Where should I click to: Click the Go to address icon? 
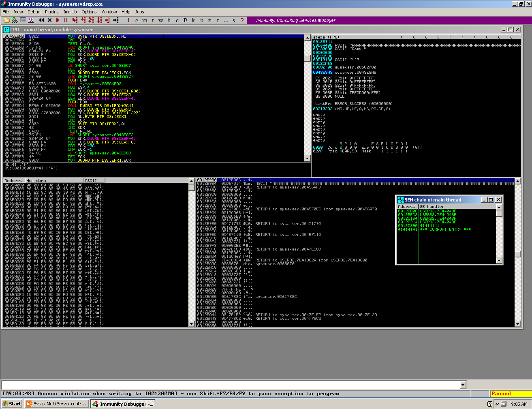pyautogui.click(x=115, y=20)
